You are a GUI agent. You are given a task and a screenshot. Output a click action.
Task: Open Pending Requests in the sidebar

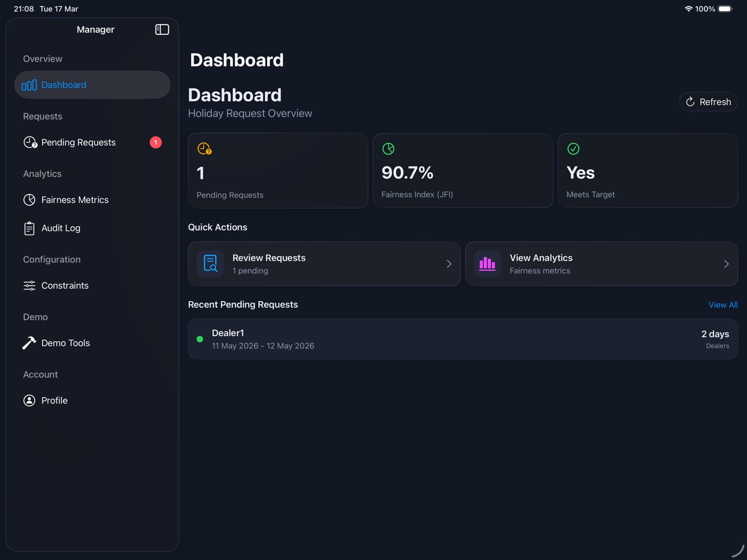[x=92, y=142]
